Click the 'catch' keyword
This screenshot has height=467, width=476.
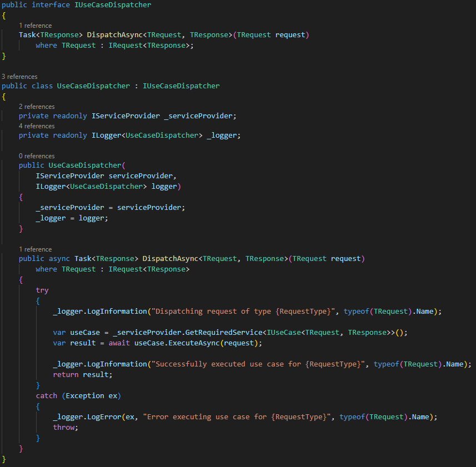tap(47, 396)
